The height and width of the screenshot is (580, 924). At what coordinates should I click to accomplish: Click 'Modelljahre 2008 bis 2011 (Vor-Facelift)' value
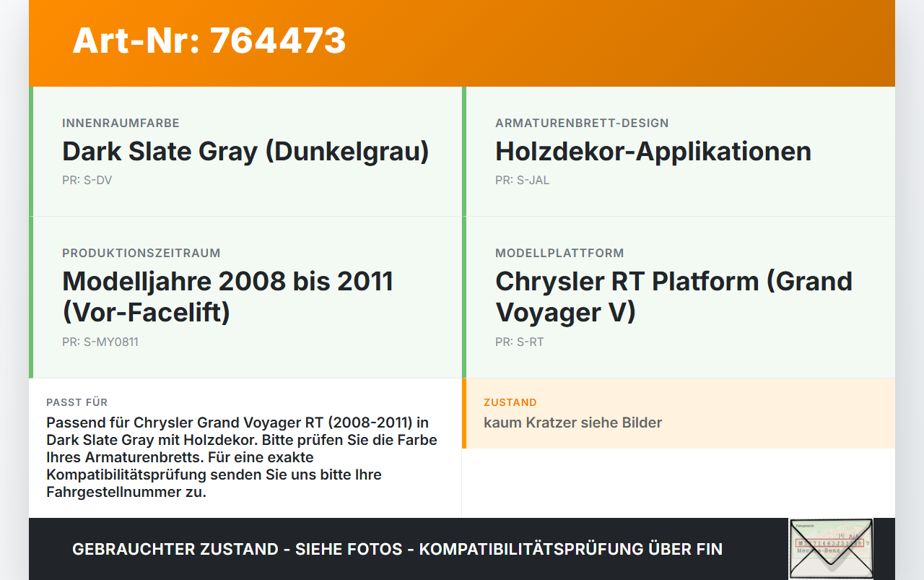pos(227,297)
